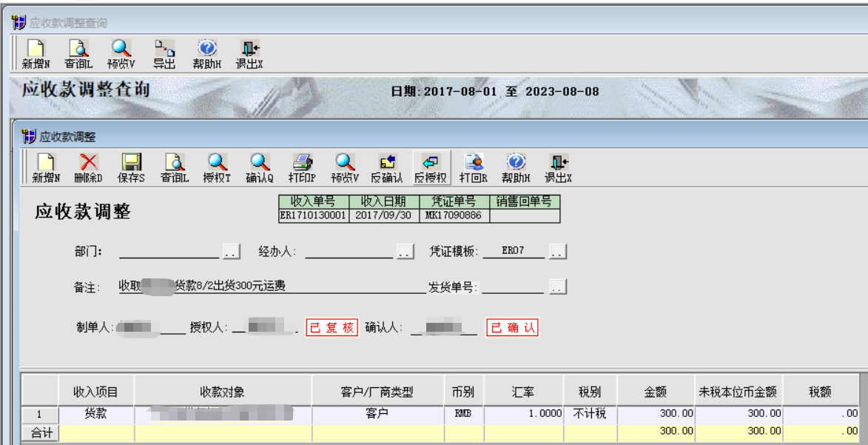This screenshot has width=868, height=445.
Task: Click the 反确认 unconfirm icon
Action: 387,169
